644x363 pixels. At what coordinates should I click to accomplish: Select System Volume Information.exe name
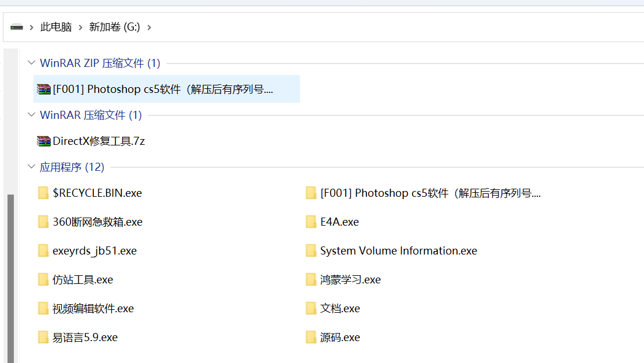399,250
